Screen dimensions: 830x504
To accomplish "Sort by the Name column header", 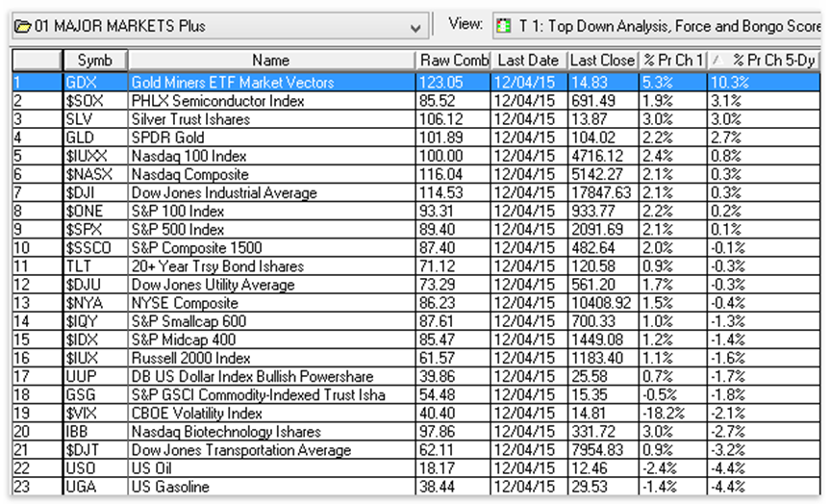I will (271, 61).
